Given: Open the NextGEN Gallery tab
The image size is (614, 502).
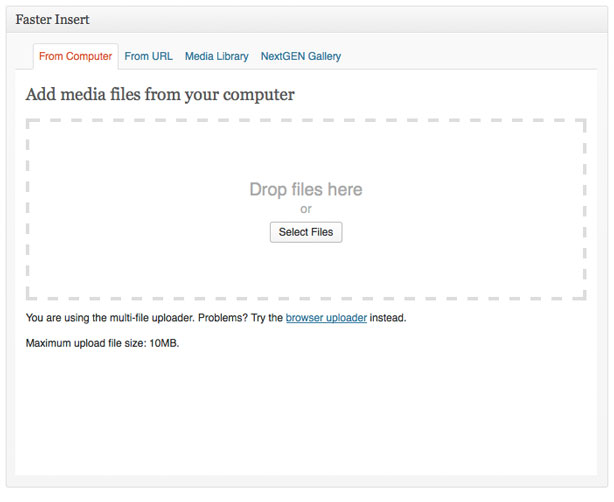Looking at the screenshot, I should tap(301, 56).
